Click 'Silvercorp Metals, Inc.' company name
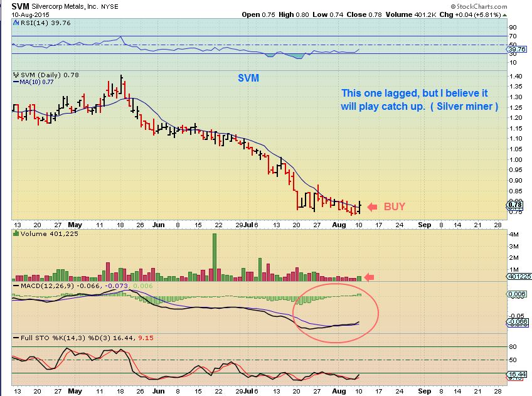This screenshot has height=396, width=532. (65, 6)
